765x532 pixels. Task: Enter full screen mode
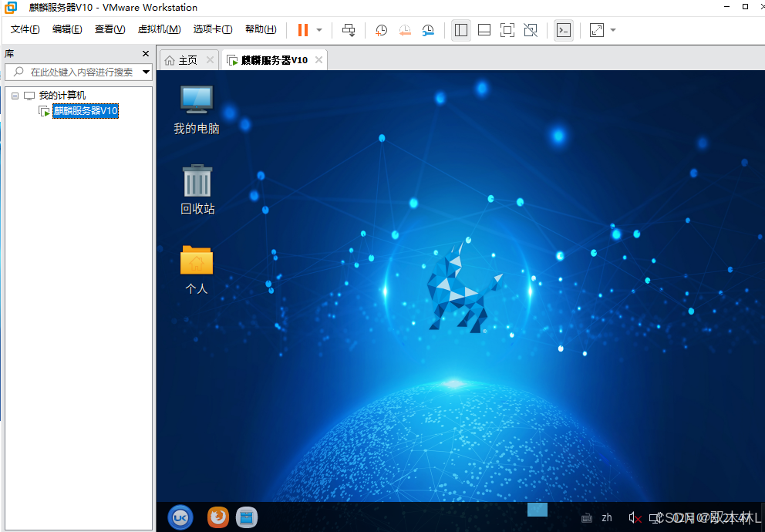(x=507, y=30)
